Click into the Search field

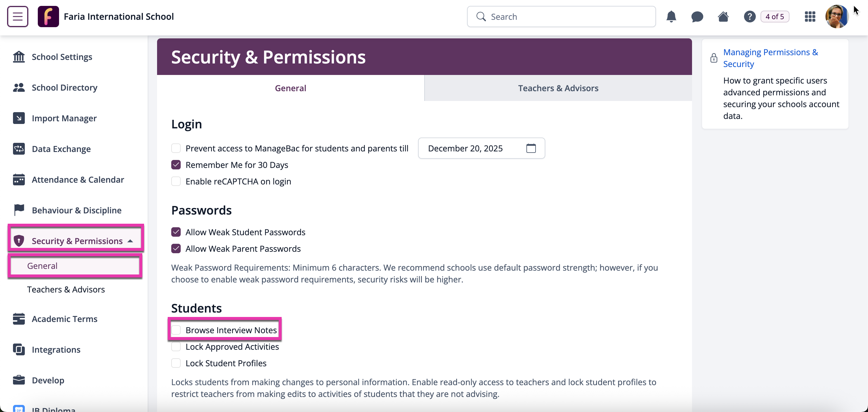point(561,17)
